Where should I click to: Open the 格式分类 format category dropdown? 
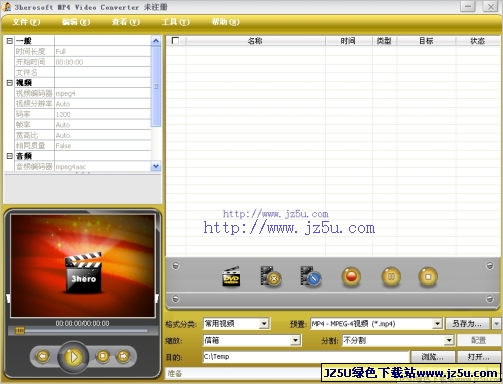pyautogui.click(x=264, y=324)
